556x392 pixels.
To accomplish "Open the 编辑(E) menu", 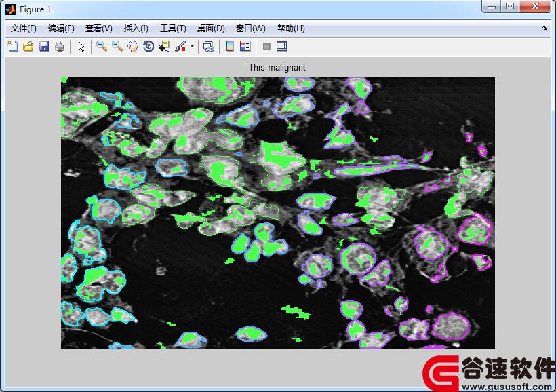I will pyautogui.click(x=61, y=28).
